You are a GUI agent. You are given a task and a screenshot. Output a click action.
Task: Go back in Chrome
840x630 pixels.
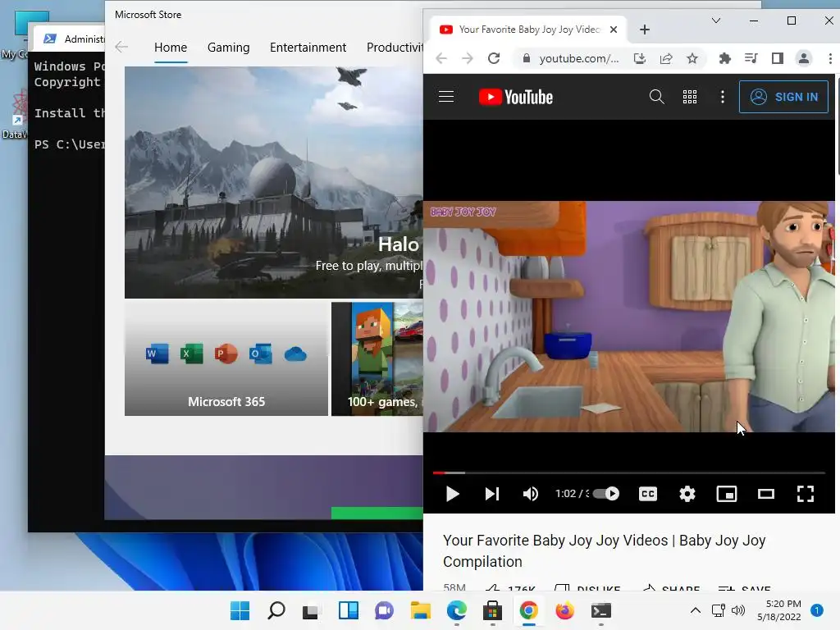click(441, 58)
